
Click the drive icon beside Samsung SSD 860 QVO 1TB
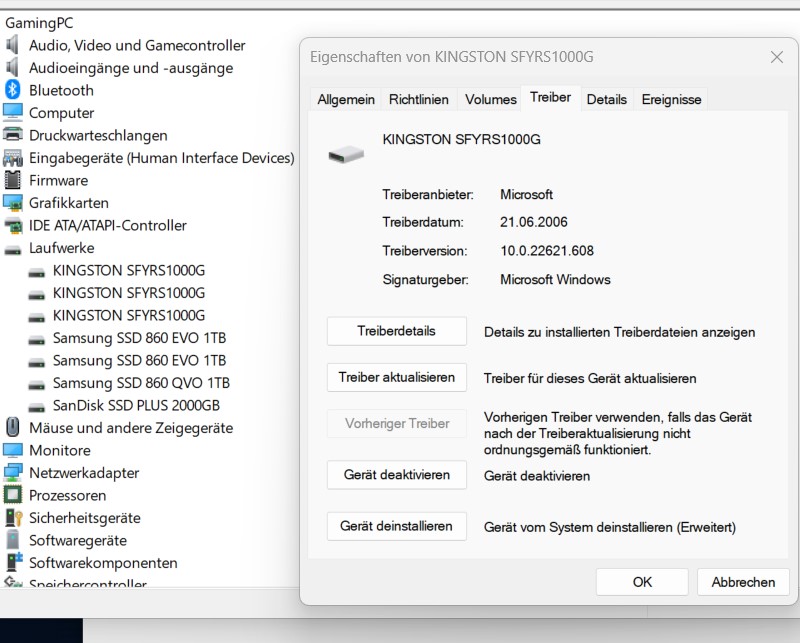36,385
